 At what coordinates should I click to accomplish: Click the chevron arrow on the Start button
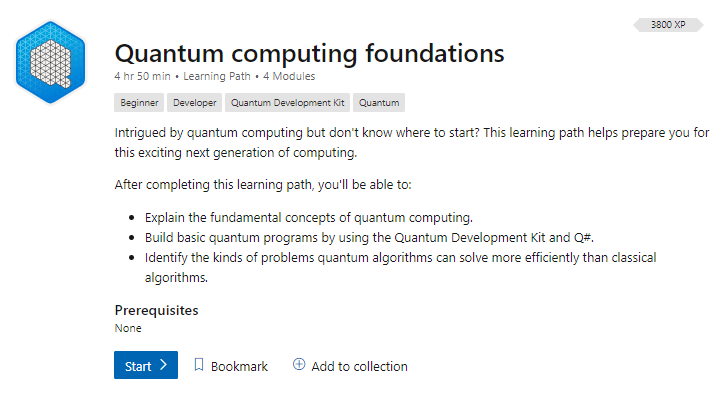pyautogui.click(x=163, y=365)
